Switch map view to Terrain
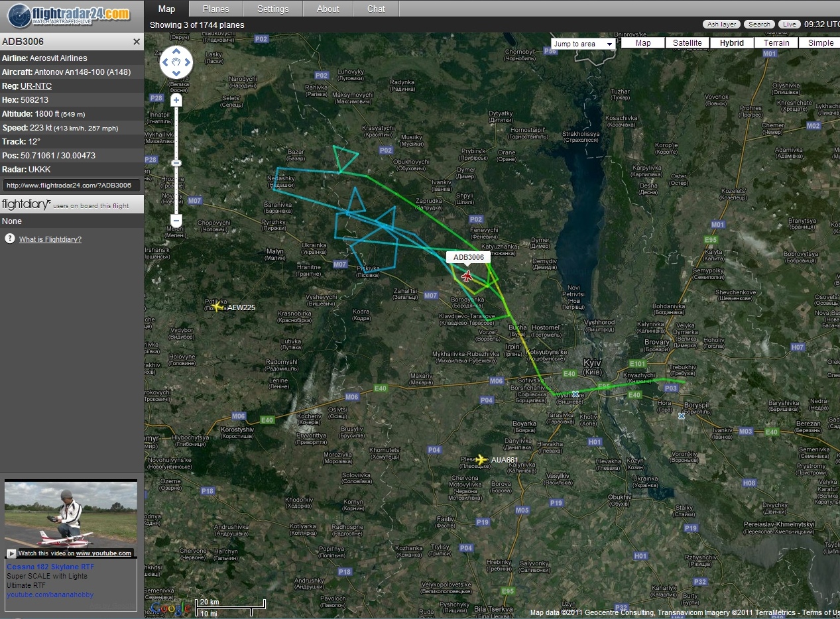This screenshot has width=840, height=619. (776, 43)
